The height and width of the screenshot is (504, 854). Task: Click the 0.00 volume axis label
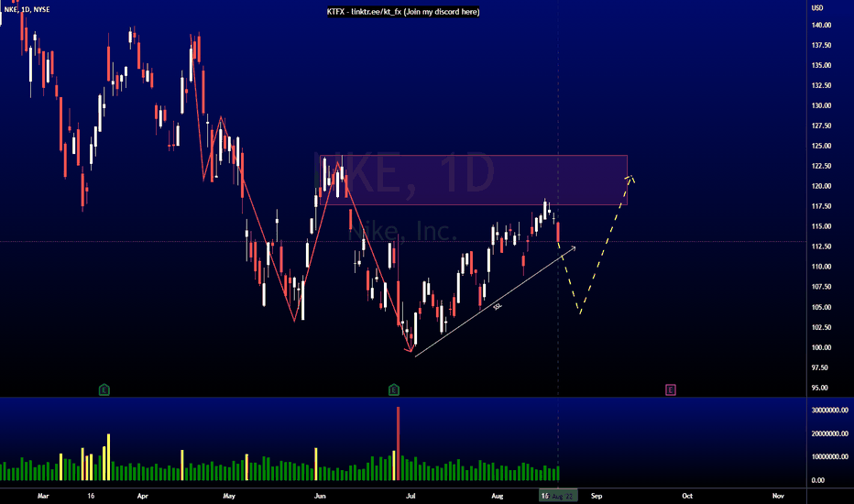coord(817,480)
